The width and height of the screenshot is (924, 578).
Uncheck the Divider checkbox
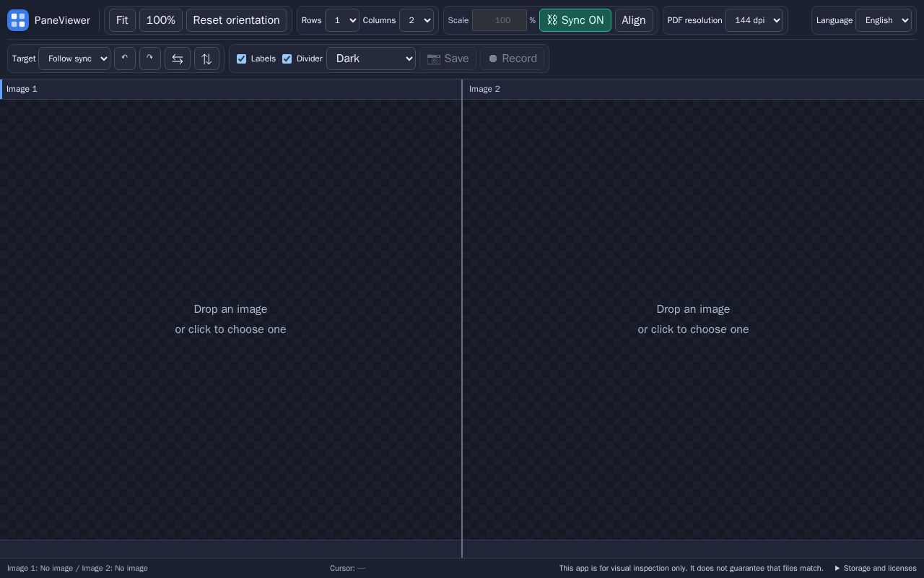pos(287,59)
